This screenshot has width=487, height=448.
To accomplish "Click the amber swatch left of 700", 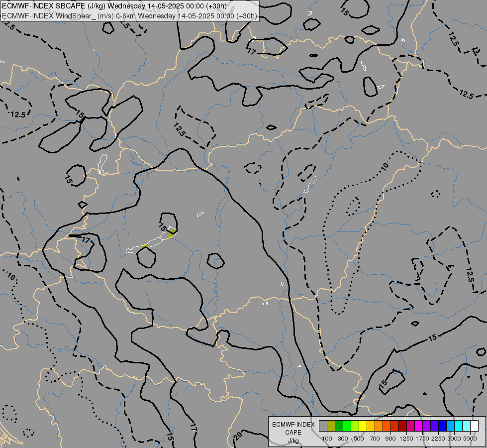I will (x=371, y=426).
